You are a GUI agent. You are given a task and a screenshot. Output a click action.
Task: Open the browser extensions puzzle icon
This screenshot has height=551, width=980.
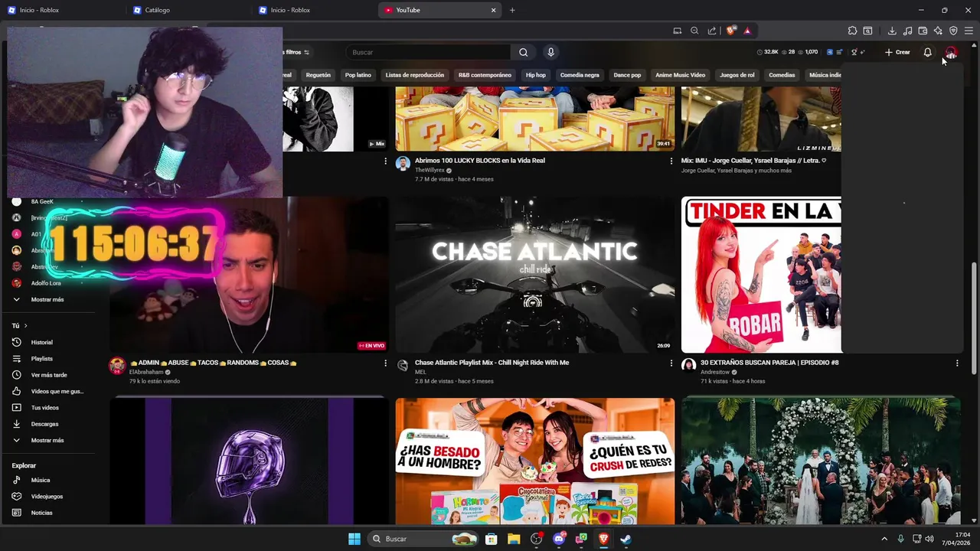coord(852,31)
